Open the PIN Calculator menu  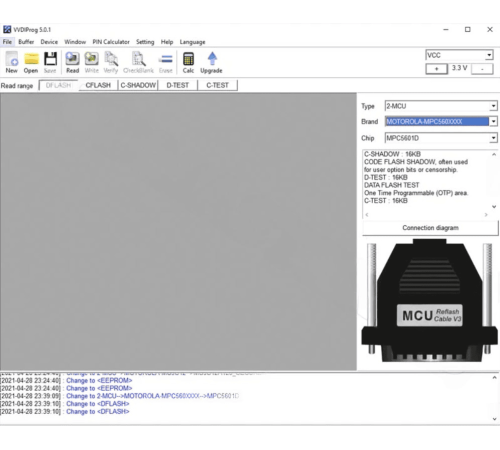click(111, 42)
